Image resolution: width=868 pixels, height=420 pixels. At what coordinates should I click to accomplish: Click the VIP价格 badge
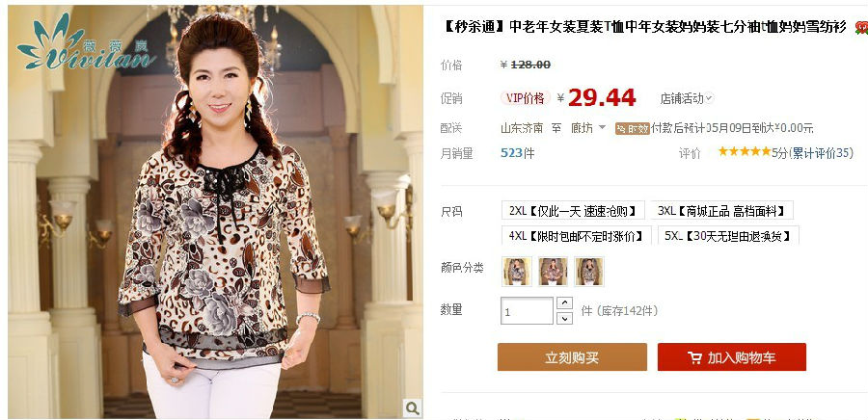click(526, 98)
